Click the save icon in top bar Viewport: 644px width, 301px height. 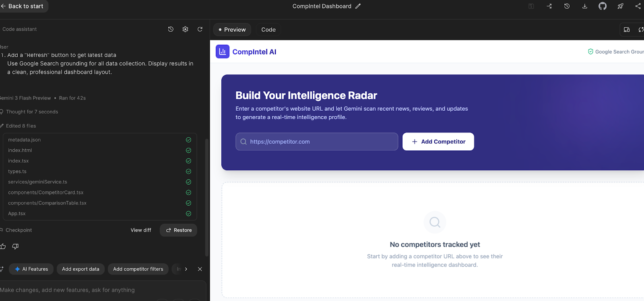click(531, 6)
